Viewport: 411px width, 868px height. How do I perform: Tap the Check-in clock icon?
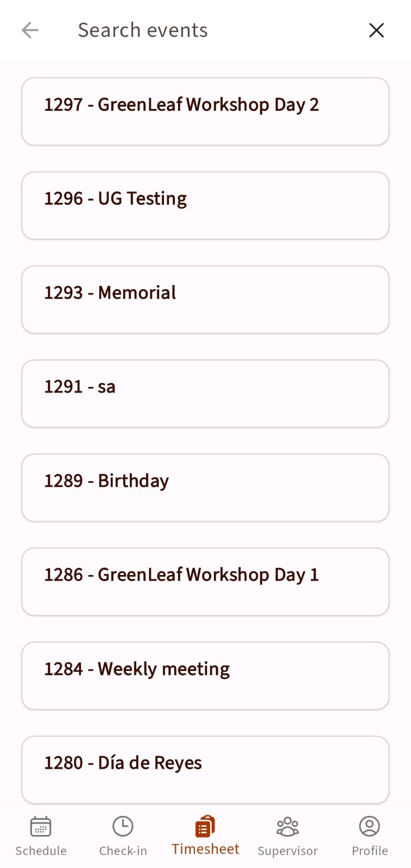123,827
